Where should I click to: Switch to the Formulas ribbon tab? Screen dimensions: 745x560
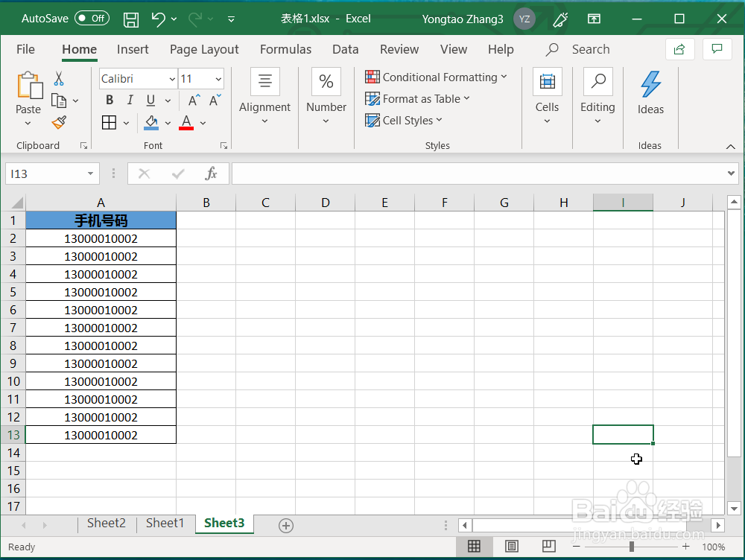point(285,49)
